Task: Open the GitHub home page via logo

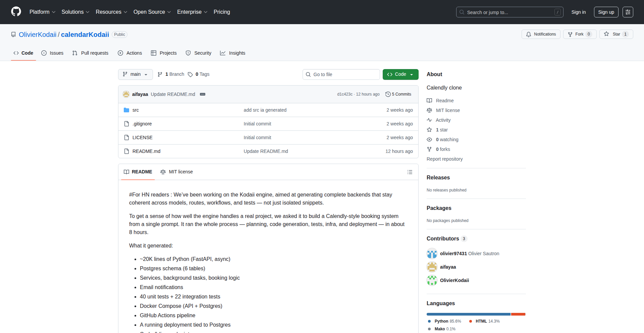Action: pyautogui.click(x=16, y=12)
